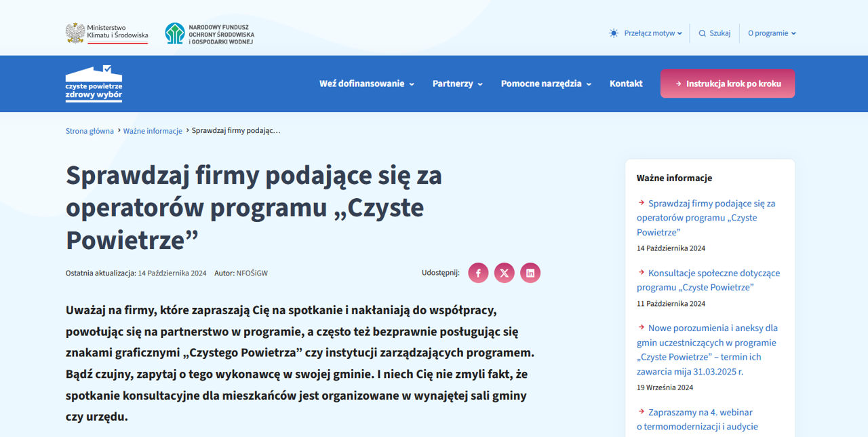Expand the Pomocne narzędzia menu
Image resolution: width=868 pixels, height=437 pixels.
[547, 83]
